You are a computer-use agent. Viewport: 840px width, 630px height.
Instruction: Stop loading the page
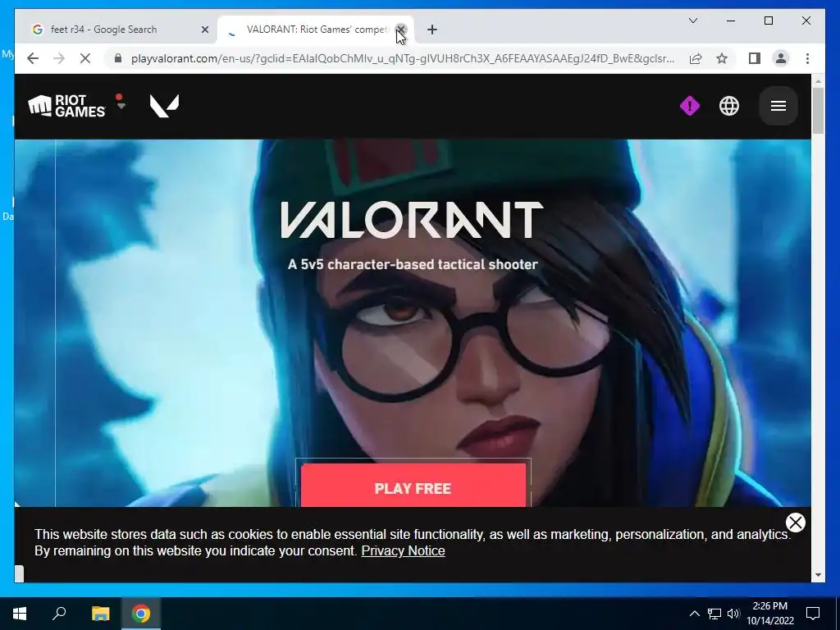85,58
